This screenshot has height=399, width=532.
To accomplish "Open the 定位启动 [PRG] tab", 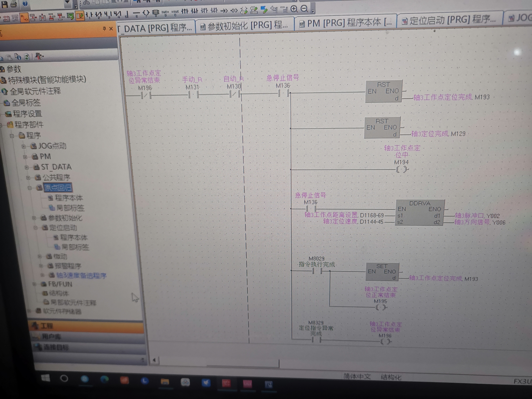I will pyautogui.click(x=449, y=20).
